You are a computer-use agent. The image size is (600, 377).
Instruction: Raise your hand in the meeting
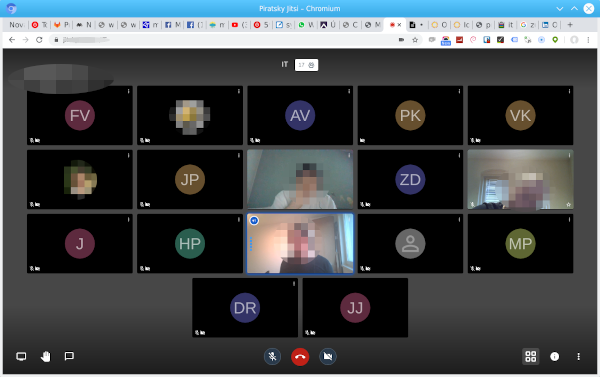pos(46,356)
